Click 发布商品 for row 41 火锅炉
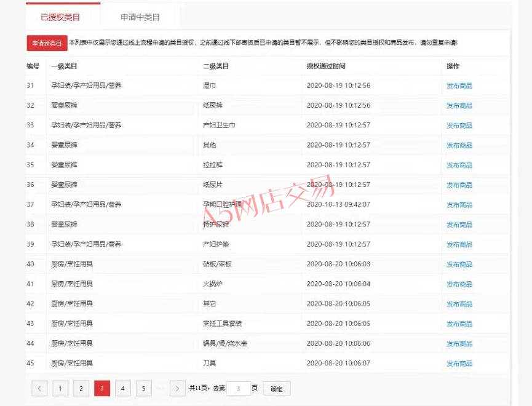Screen dimensions: 532x406 point(459,284)
